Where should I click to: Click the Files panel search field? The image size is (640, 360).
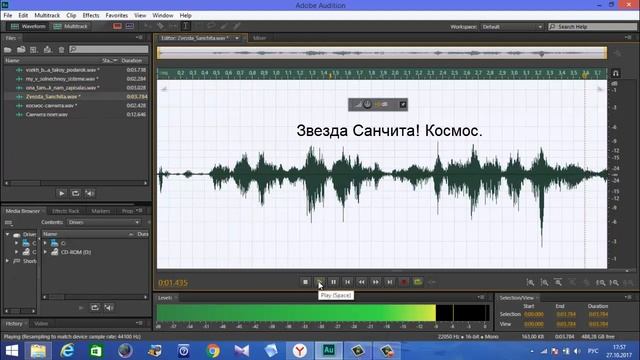click(x=109, y=49)
